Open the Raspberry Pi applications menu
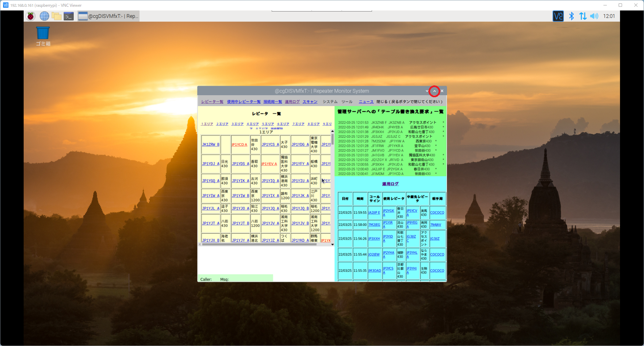This screenshot has height=346, width=644. [31, 16]
